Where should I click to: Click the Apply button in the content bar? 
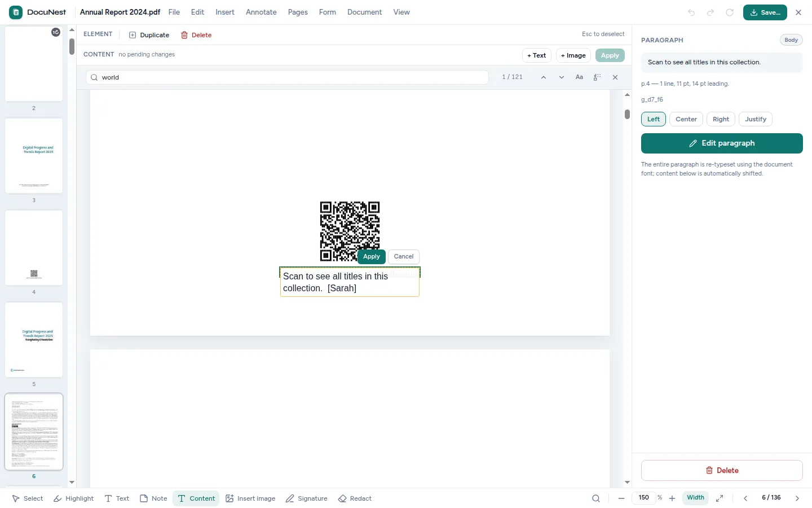click(x=610, y=55)
